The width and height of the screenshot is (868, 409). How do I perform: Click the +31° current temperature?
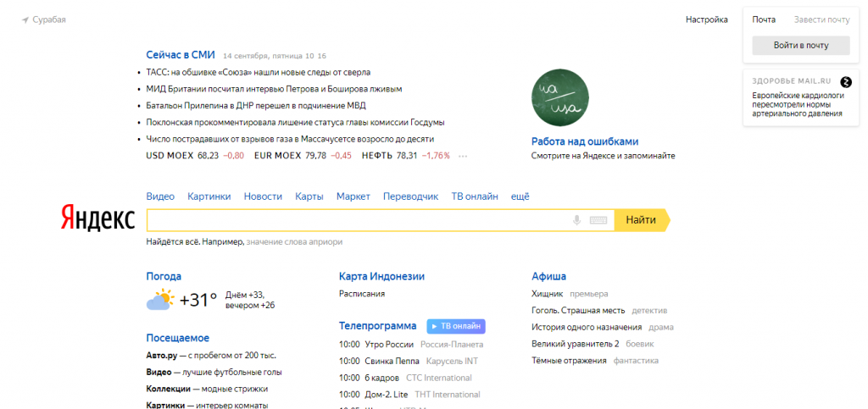tap(198, 300)
